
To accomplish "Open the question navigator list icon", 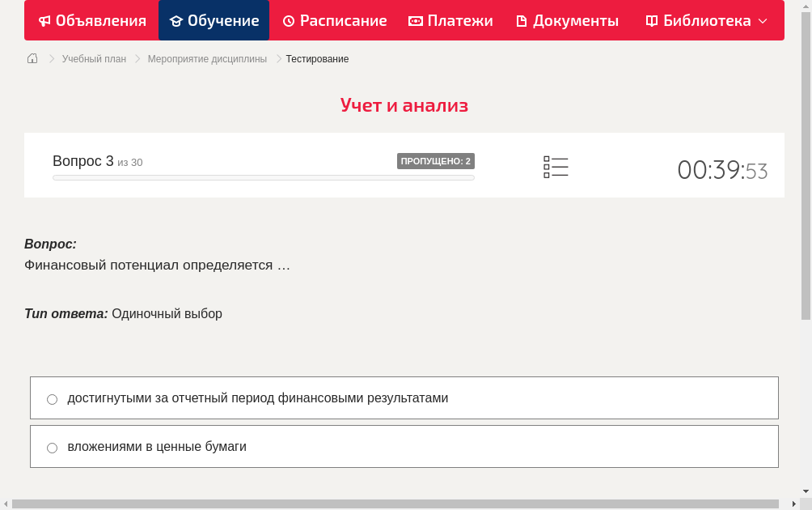I will [x=556, y=166].
